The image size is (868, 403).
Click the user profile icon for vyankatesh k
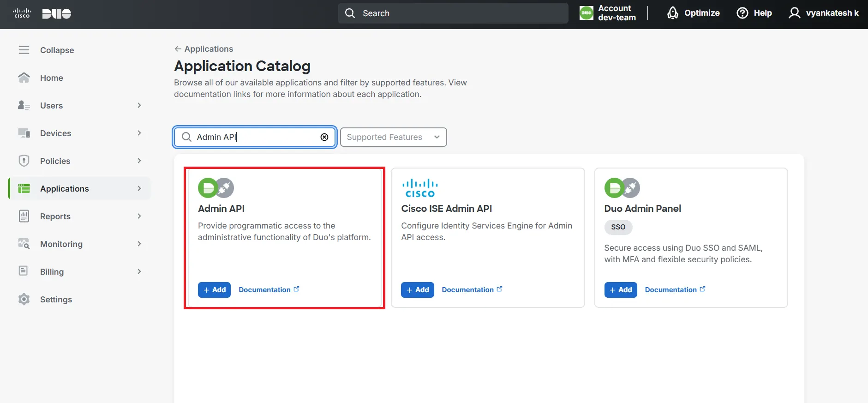click(794, 13)
